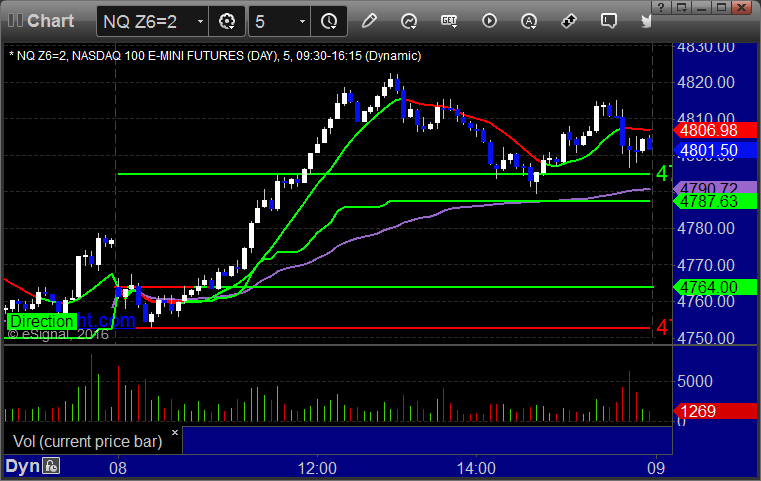Open the time template clock menu
The width and height of the screenshot is (761, 481).
[329, 21]
